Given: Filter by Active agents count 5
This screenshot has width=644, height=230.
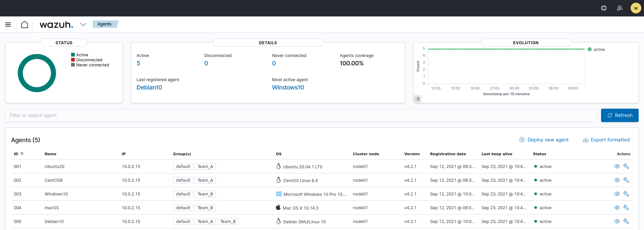Looking at the screenshot, I should pyautogui.click(x=138, y=63).
